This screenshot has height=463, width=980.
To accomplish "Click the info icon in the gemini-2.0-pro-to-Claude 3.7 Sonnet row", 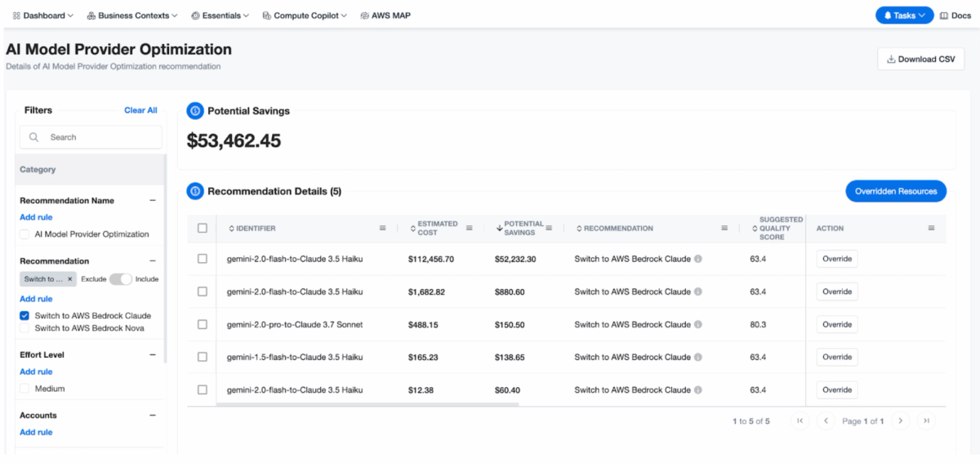I will click(698, 324).
